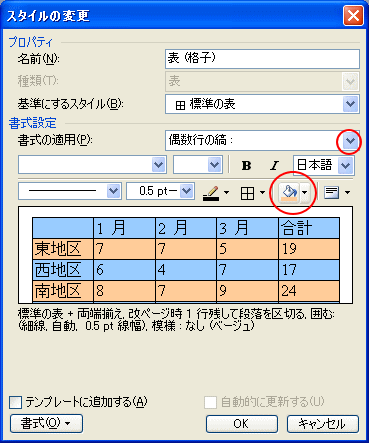Image resolution: width=369 pixels, height=443 pixels.
Task: Click the style description text 標準の表
Action: point(41,314)
